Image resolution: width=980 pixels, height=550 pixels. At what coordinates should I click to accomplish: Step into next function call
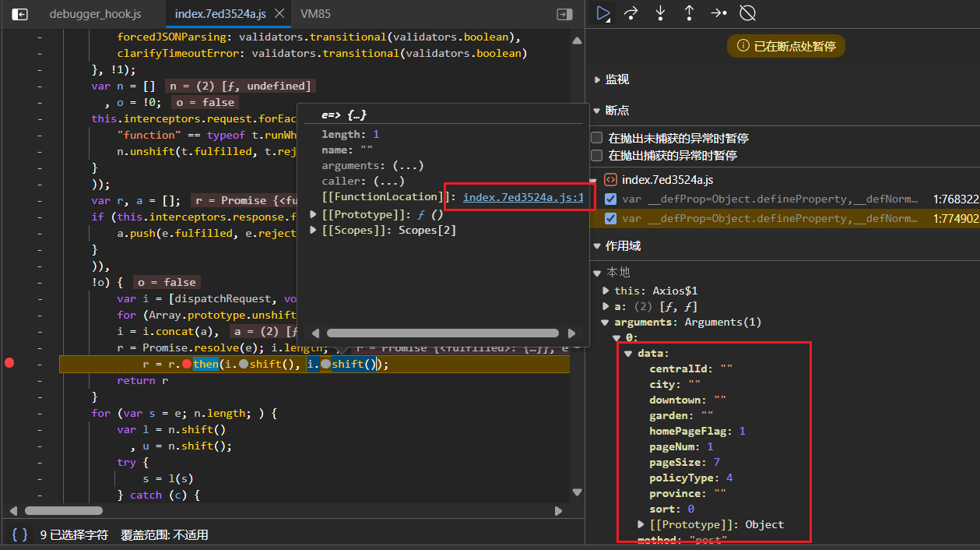point(660,13)
